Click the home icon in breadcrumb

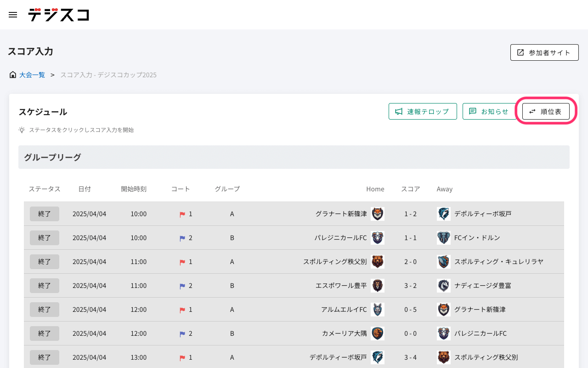pos(13,75)
